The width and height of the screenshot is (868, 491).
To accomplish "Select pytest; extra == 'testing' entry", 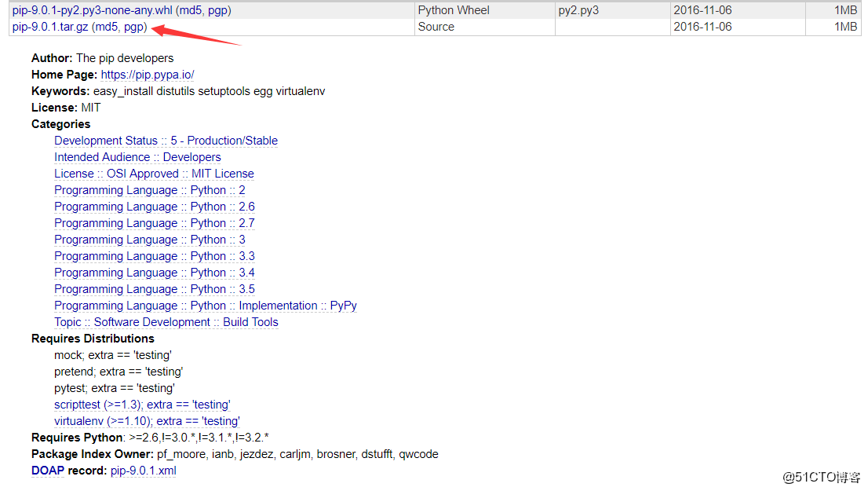I will (x=115, y=388).
